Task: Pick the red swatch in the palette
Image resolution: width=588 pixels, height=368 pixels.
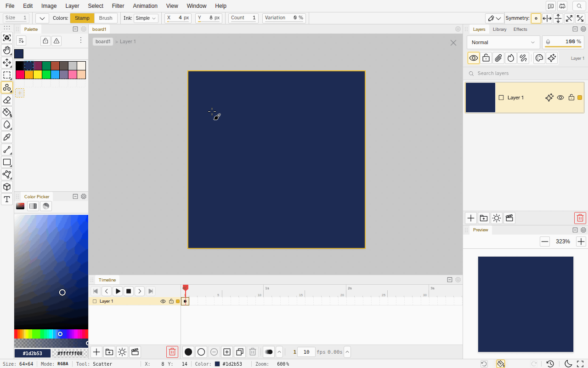Action: 20,75
